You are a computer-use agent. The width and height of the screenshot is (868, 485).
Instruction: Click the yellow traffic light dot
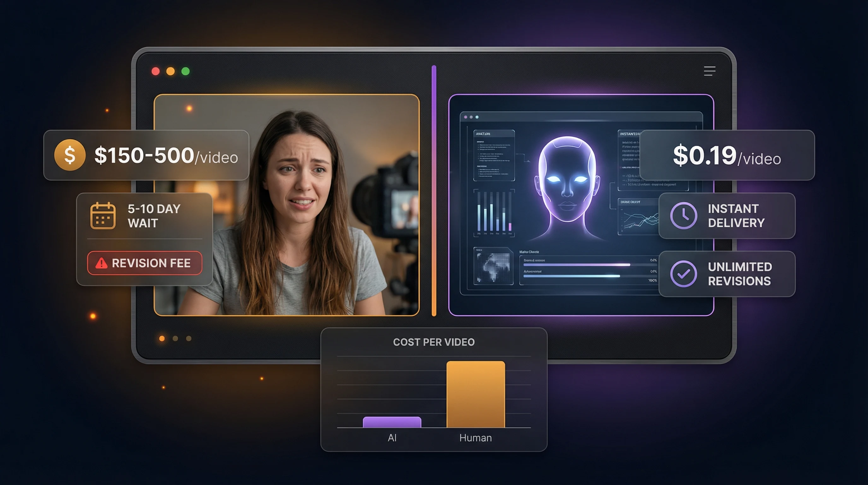pyautogui.click(x=171, y=71)
